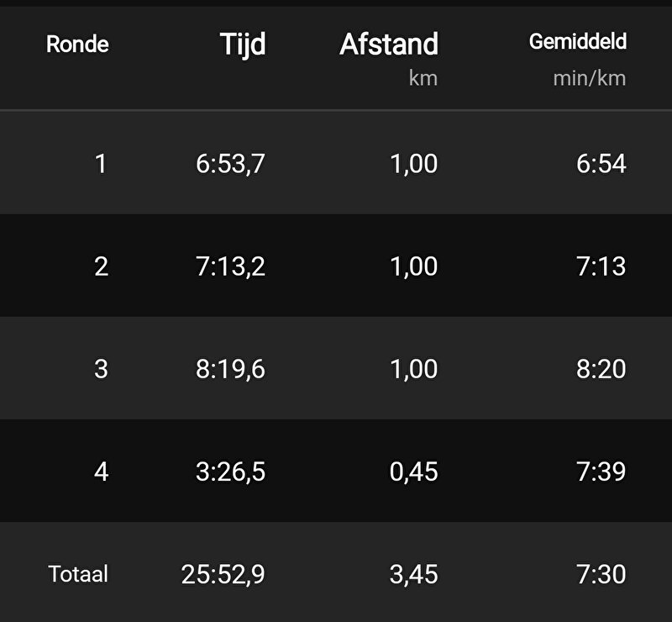
Task: Select average pace 7:13
Action: pyautogui.click(x=601, y=266)
